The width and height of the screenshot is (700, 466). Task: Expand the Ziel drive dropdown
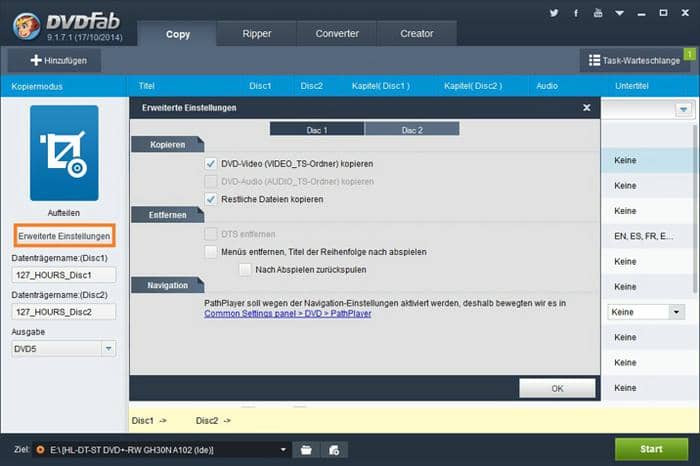[x=283, y=449]
